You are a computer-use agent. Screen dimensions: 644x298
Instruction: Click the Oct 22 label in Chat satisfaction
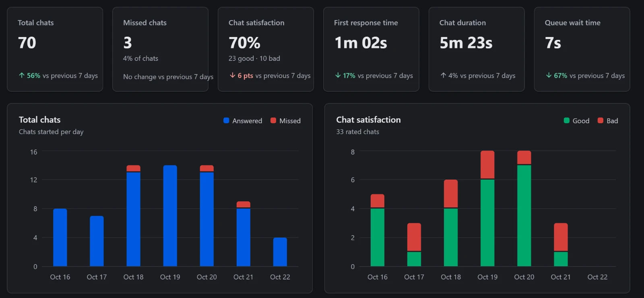point(597,277)
